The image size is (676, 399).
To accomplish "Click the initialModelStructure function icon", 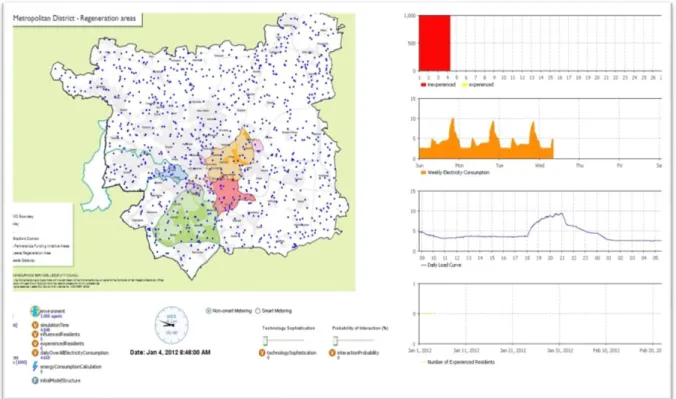I will 35,380.
